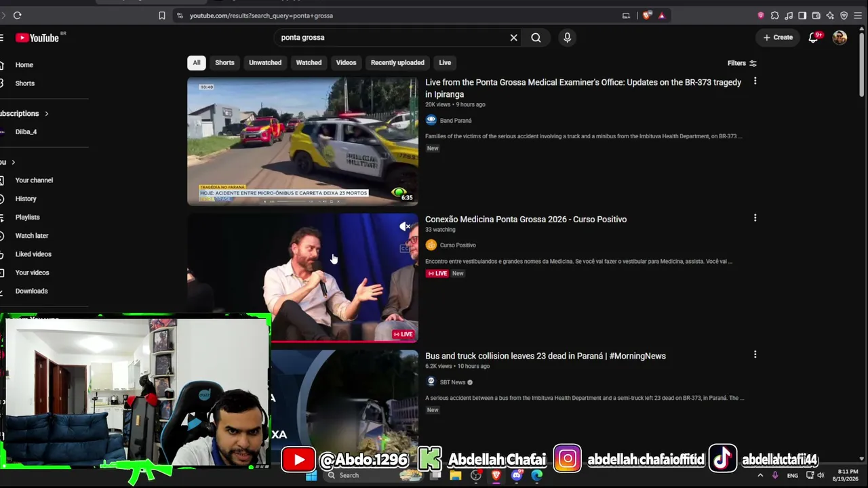Open site settings icon beside the URL
The image size is (868, 488).
click(x=180, y=16)
